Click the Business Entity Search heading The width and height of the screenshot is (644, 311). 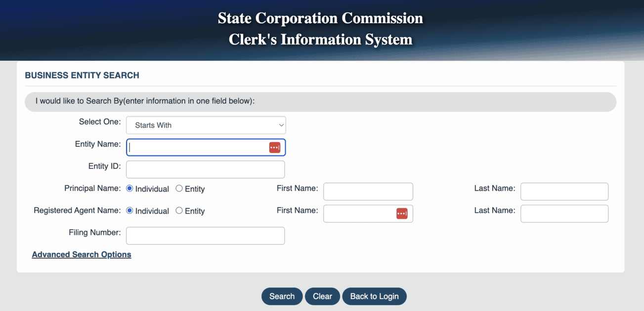click(x=82, y=75)
